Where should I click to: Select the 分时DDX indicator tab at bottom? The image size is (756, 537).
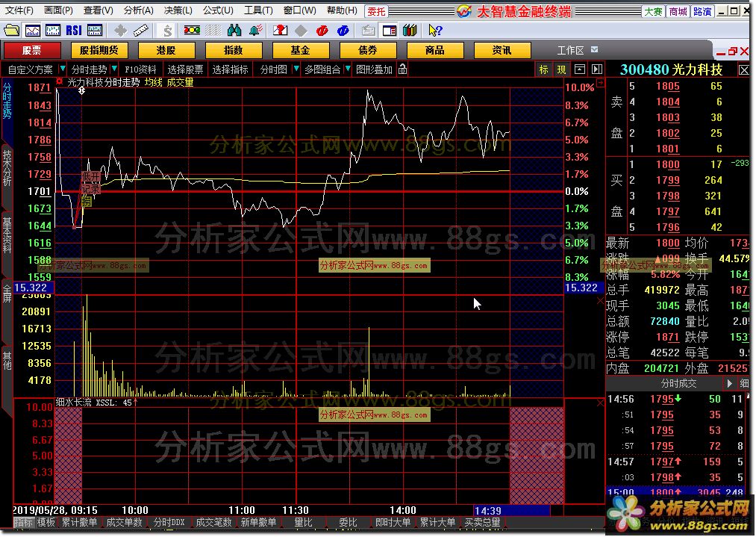[x=169, y=522]
